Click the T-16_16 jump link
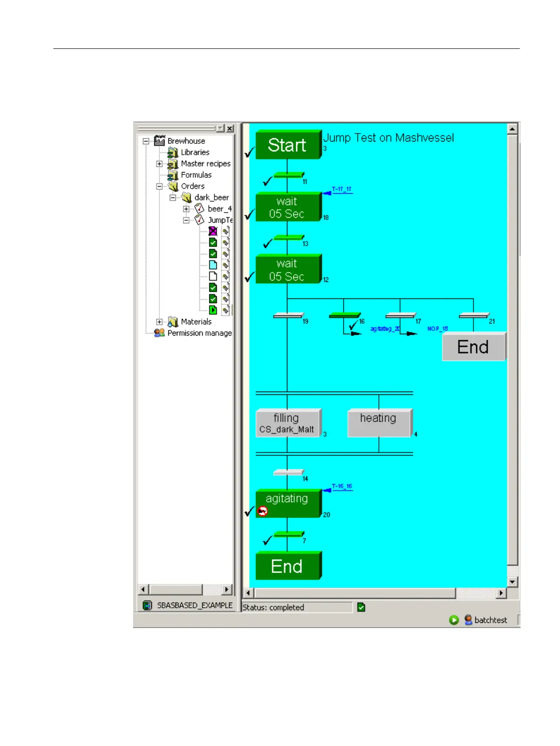The width and height of the screenshot is (560, 746). pos(341,487)
